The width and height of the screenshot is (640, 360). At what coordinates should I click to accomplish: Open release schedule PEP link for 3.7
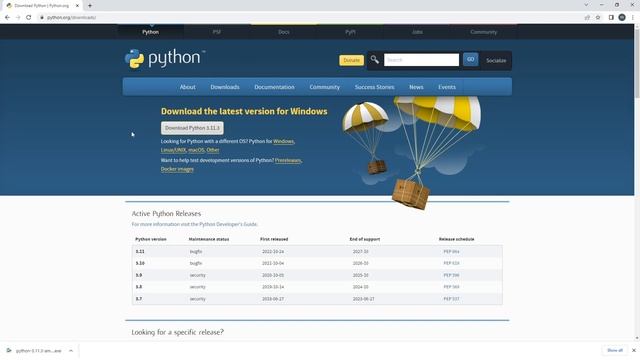tap(451, 299)
